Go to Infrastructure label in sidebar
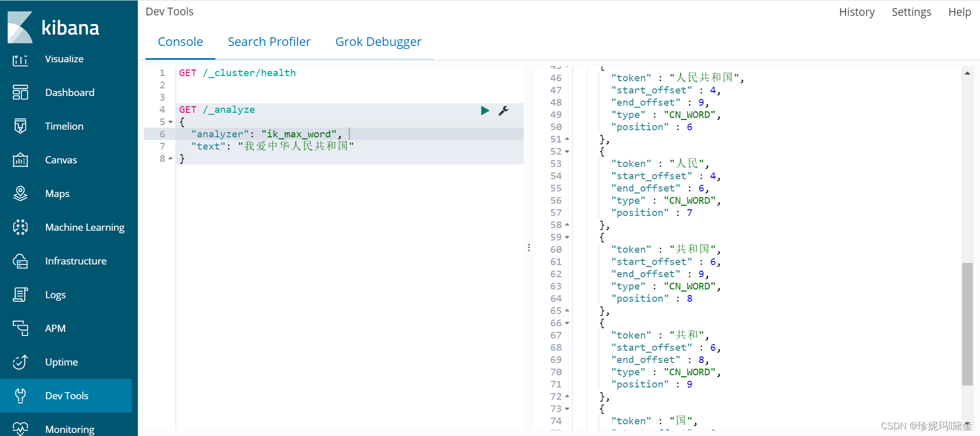The height and width of the screenshot is (436, 980). (x=76, y=261)
